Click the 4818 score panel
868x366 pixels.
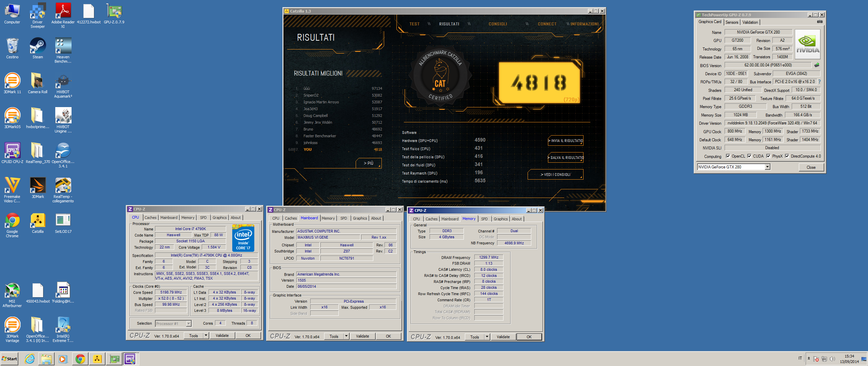pos(539,82)
